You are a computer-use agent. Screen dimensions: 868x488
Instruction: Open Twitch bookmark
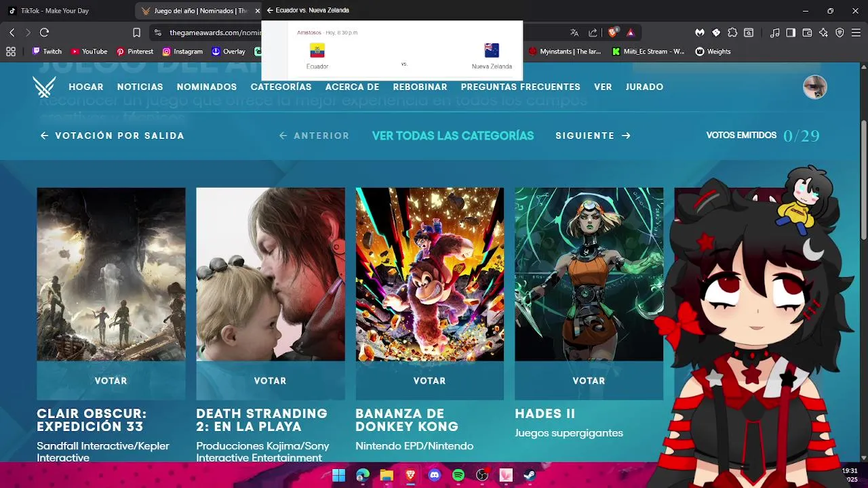click(47, 52)
